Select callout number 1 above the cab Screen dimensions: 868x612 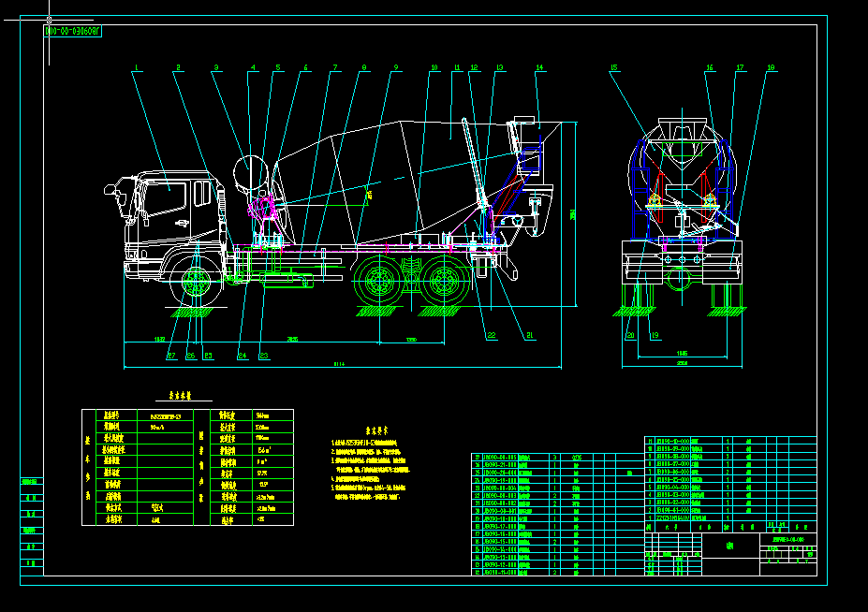click(x=136, y=67)
